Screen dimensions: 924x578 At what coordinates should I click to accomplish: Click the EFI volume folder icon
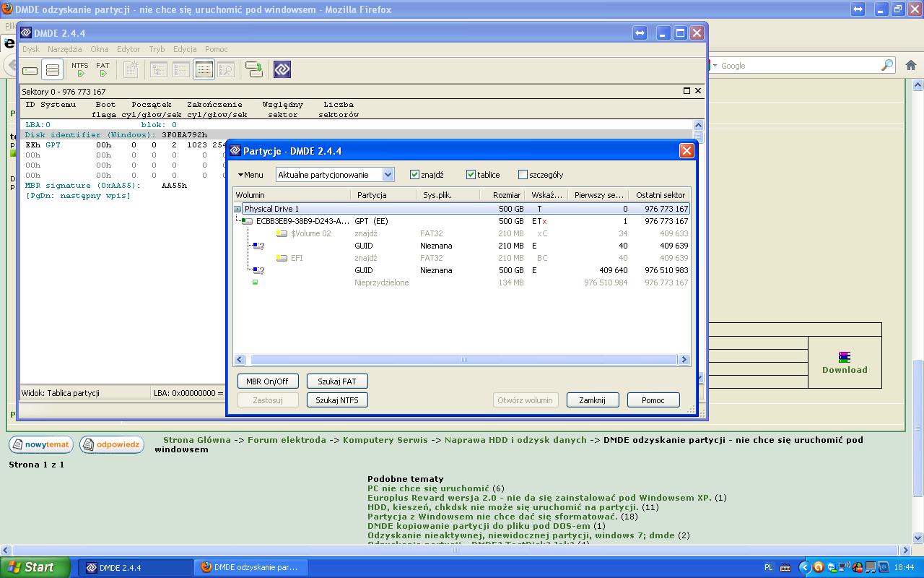[x=282, y=258]
